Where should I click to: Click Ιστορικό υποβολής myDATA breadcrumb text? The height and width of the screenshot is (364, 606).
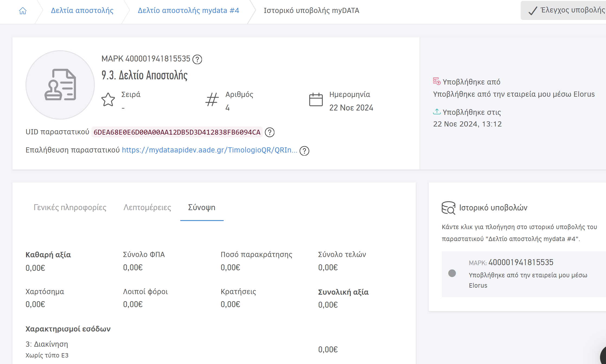pyautogui.click(x=311, y=11)
